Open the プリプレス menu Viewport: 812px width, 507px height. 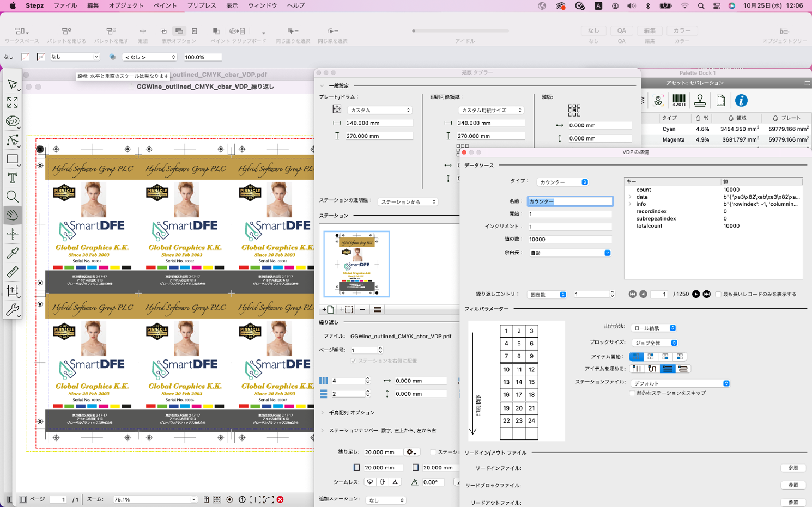pos(202,5)
